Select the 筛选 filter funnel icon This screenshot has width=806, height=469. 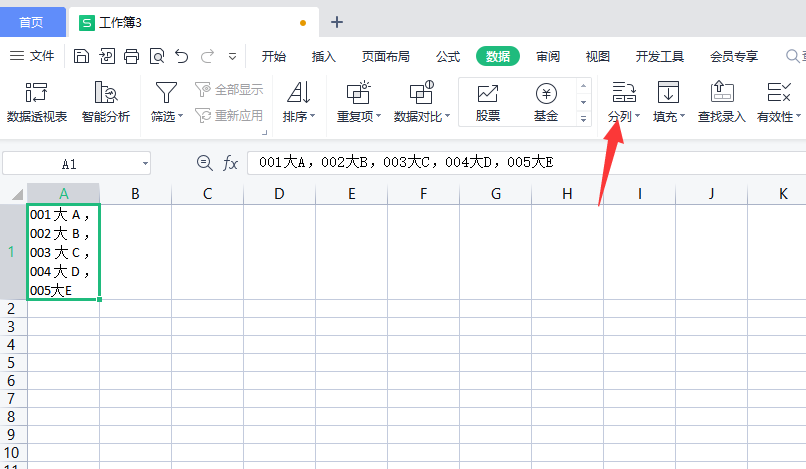click(166, 94)
